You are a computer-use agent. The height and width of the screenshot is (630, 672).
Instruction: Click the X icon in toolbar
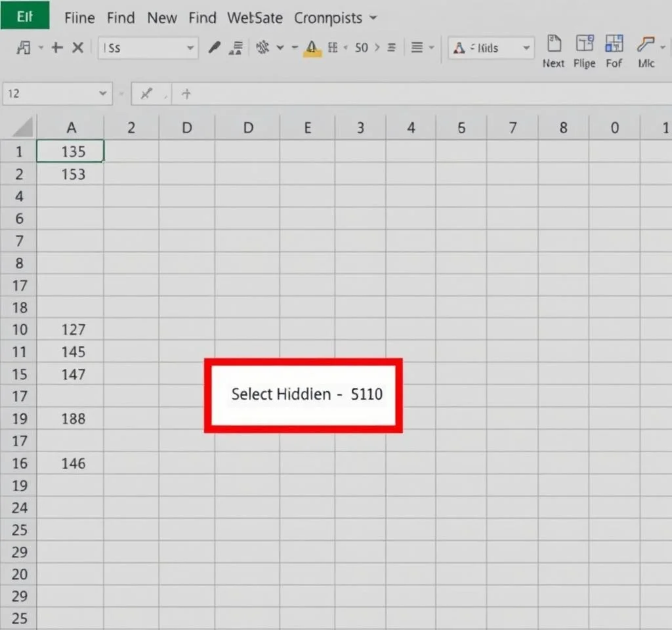tap(77, 47)
